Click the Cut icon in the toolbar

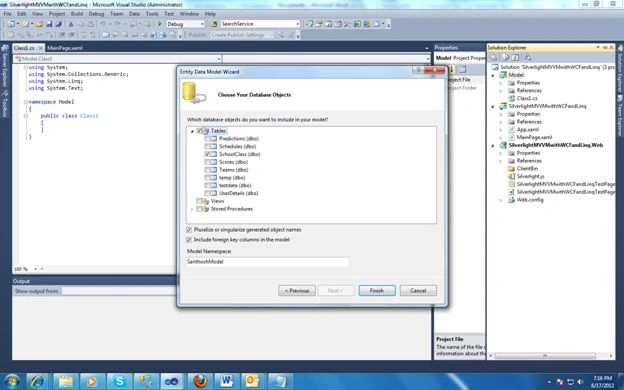(71, 24)
